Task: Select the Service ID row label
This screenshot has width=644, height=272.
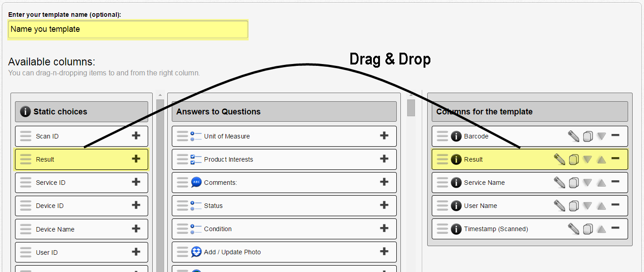Action: 50,183
